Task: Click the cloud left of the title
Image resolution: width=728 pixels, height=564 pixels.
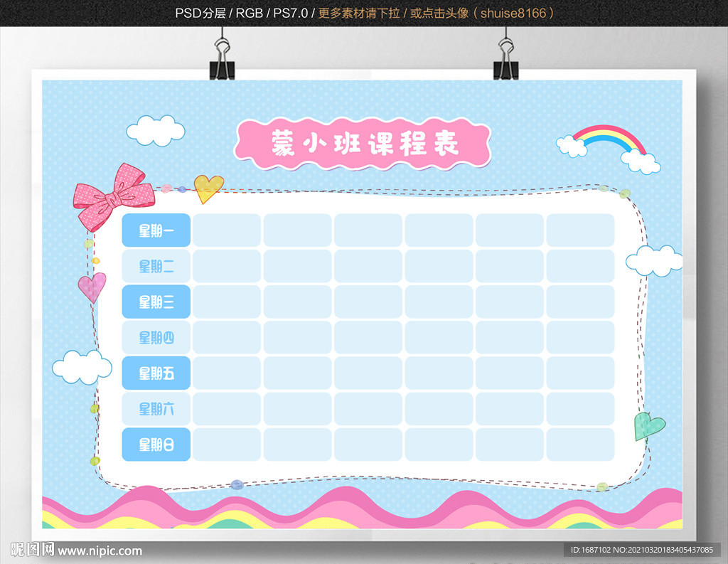Action: click(x=156, y=131)
